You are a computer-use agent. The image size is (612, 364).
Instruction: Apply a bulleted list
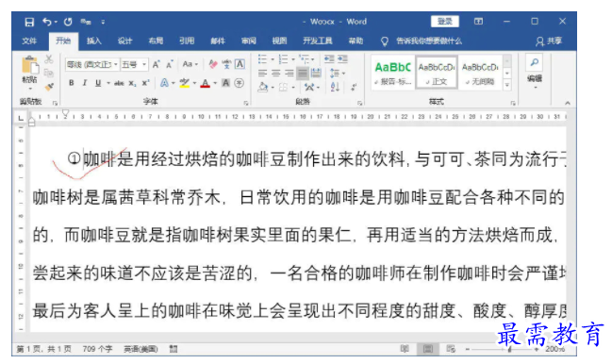point(263,59)
